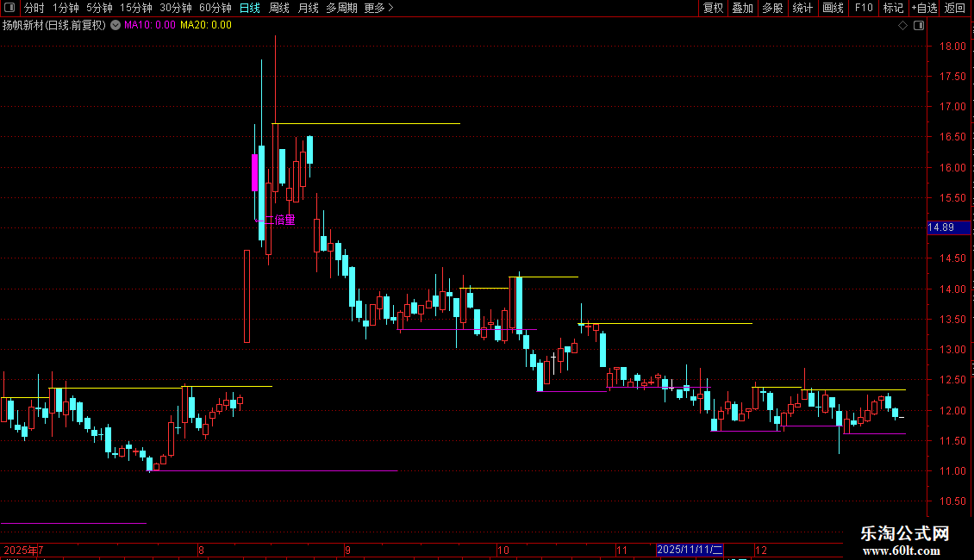Click the month 9 axis label
974x560 pixels.
tap(348, 550)
